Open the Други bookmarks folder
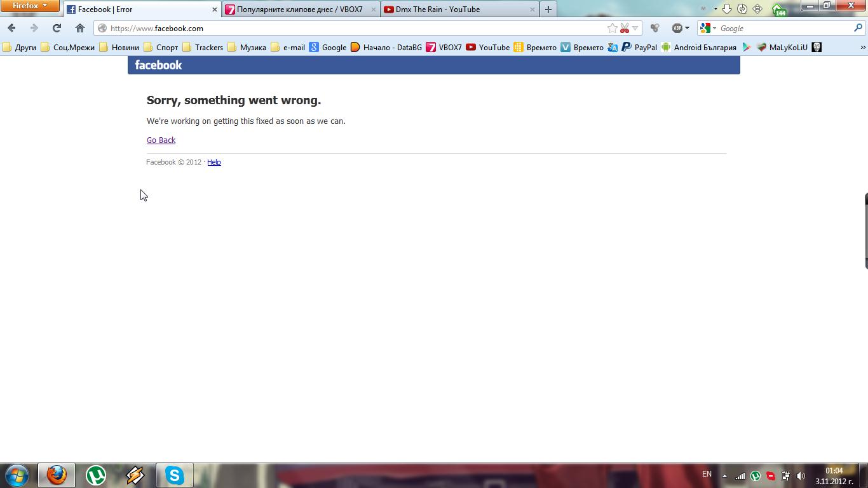The height and width of the screenshot is (488, 868). [20, 47]
